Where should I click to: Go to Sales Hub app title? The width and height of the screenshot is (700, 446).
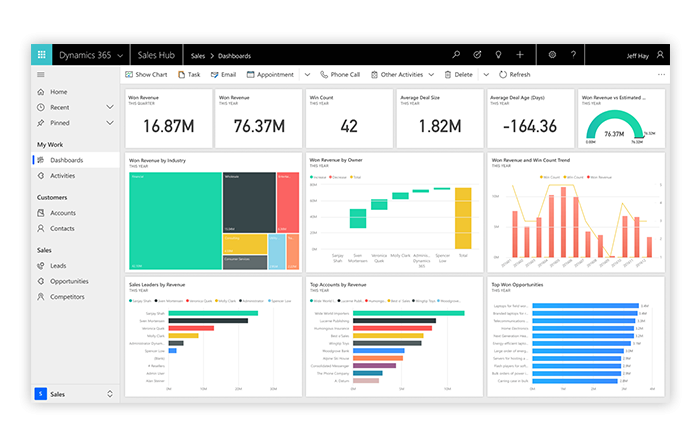156,55
